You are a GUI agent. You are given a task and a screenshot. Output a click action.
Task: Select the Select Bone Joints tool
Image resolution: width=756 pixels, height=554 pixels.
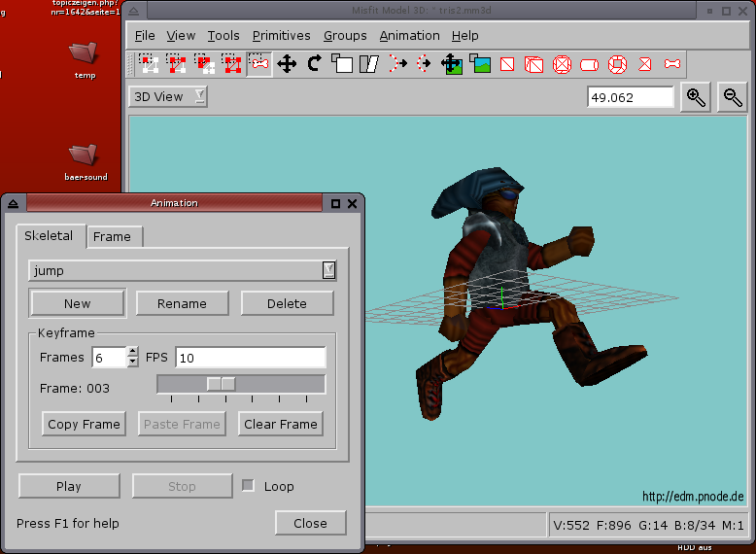[259, 63]
